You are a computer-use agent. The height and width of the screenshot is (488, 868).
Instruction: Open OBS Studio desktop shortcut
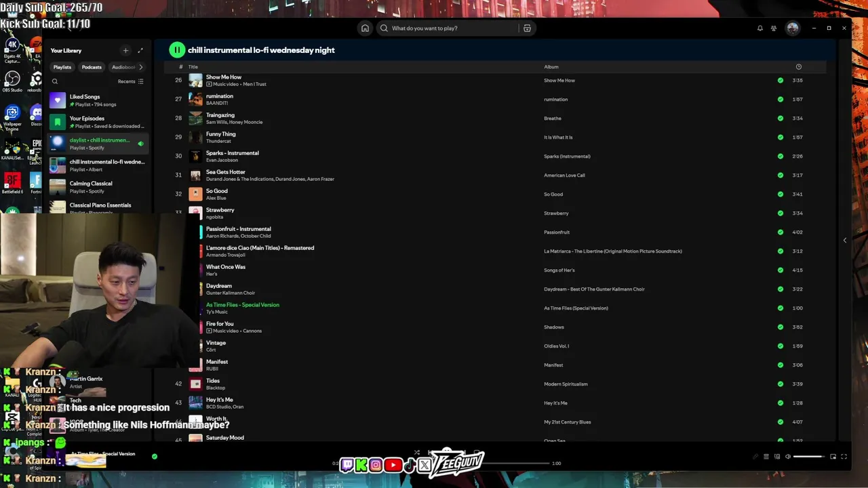[12, 81]
